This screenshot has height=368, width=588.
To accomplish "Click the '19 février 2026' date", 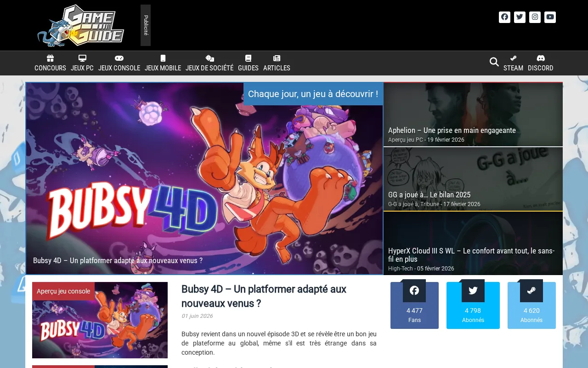I will 446,140.
